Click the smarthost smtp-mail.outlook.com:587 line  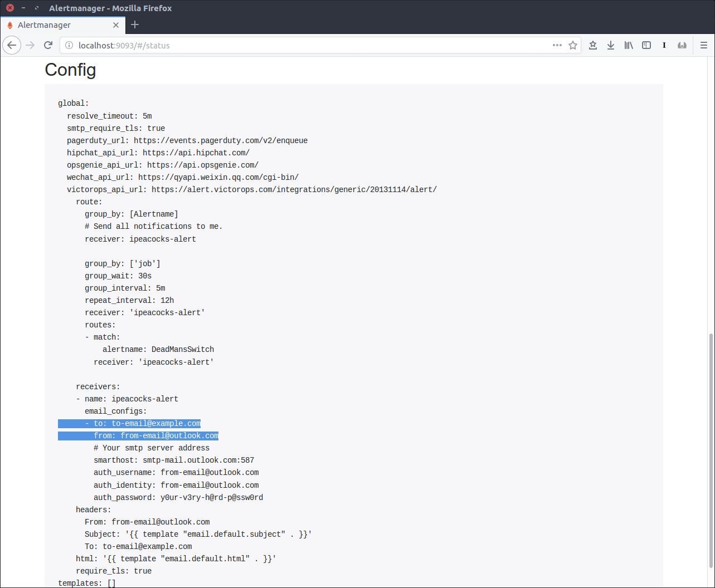coord(174,460)
